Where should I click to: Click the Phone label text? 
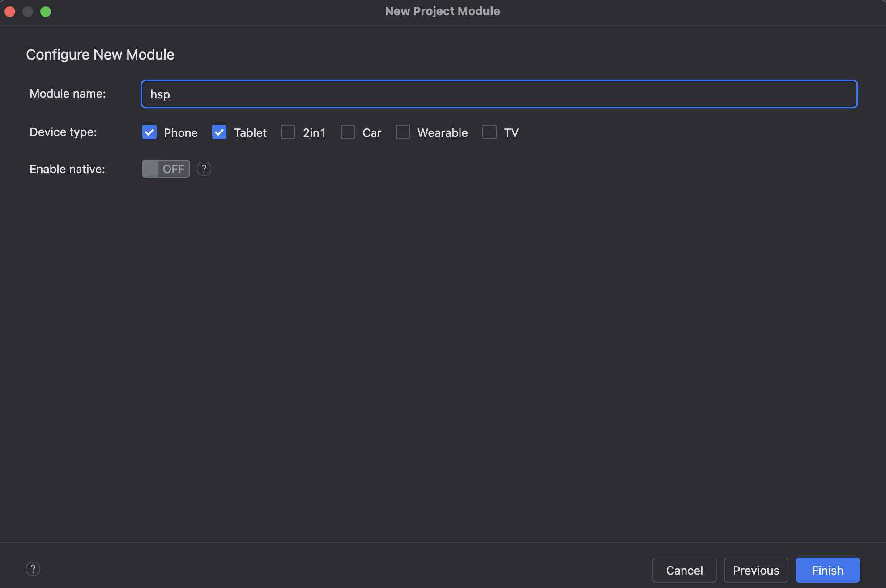181,133
